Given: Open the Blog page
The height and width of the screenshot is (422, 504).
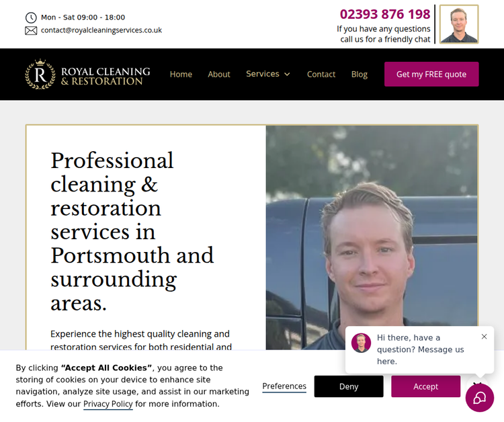Looking at the screenshot, I should pyautogui.click(x=360, y=74).
